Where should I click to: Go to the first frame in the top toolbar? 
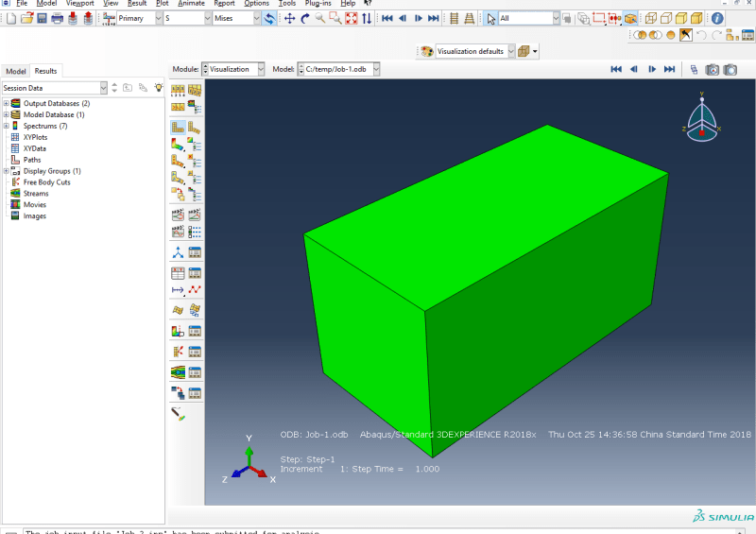pos(387,18)
